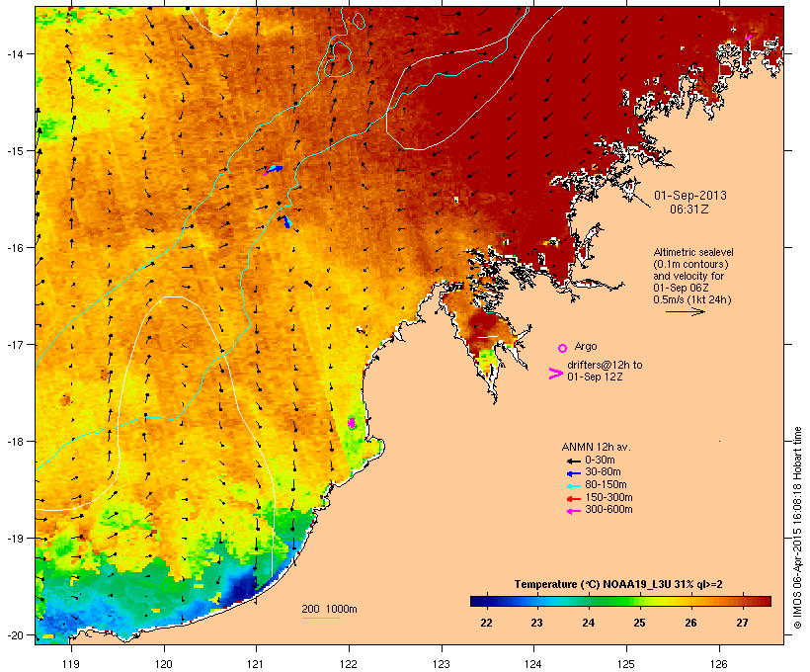Click the '(0.1m contours)' text

(690, 264)
